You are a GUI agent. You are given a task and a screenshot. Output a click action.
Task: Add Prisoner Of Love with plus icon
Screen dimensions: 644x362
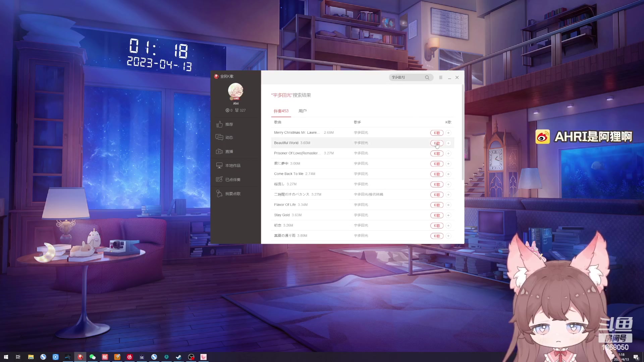click(x=448, y=154)
